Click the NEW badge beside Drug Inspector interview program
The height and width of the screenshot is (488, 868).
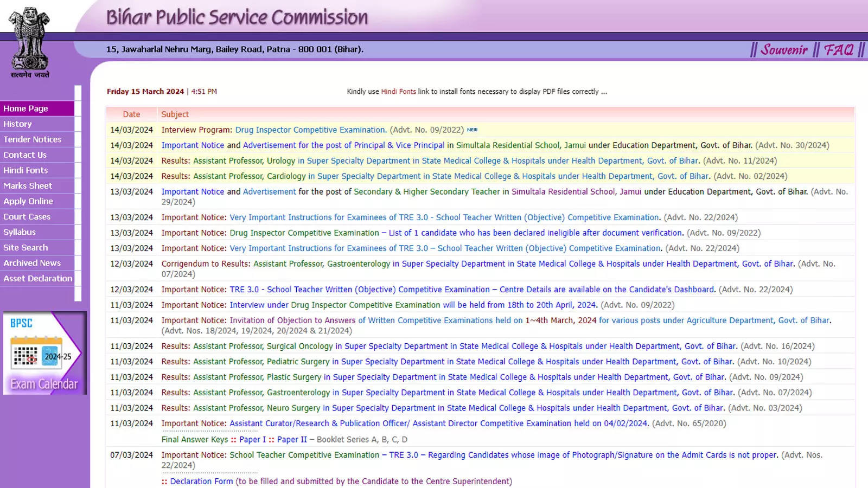point(472,130)
